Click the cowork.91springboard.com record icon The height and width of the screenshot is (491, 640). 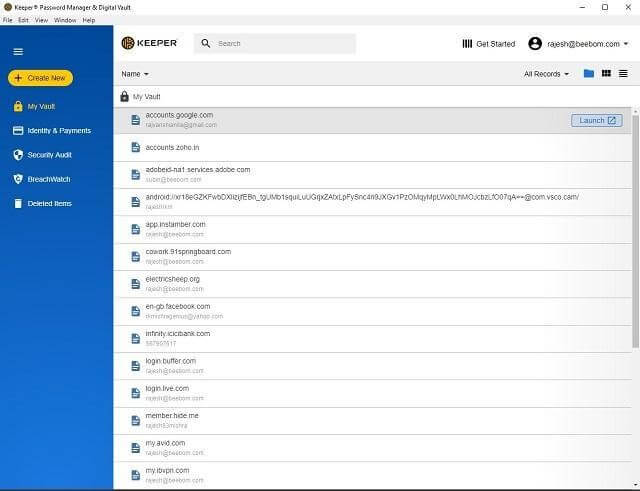[136, 257]
